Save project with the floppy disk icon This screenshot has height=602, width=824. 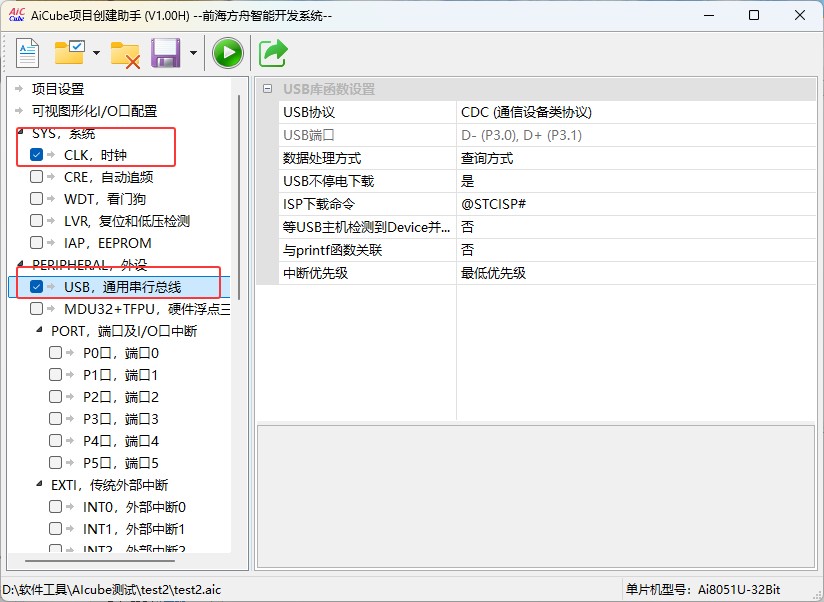pyautogui.click(x=166, y=53)
